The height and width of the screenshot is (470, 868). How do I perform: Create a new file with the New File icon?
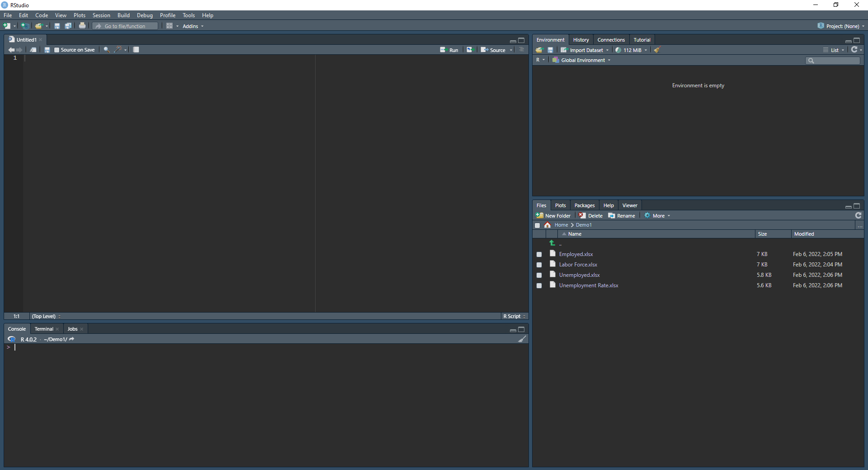pos(7,26)
